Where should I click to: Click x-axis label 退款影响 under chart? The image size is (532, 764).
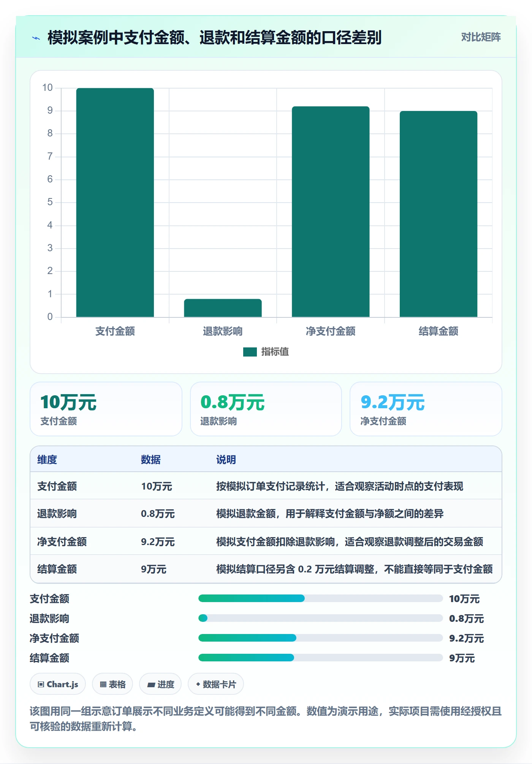[223, 331]
